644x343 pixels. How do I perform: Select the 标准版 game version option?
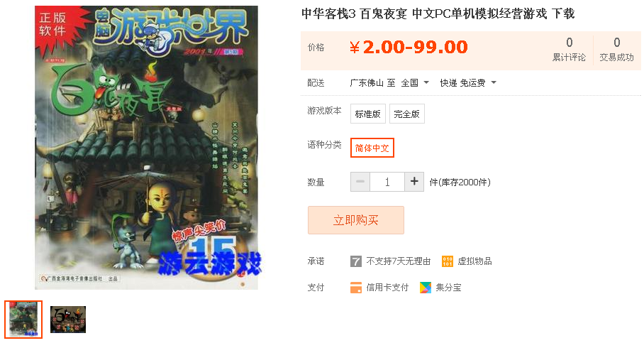pyautogui.click(x=367, y=114)
